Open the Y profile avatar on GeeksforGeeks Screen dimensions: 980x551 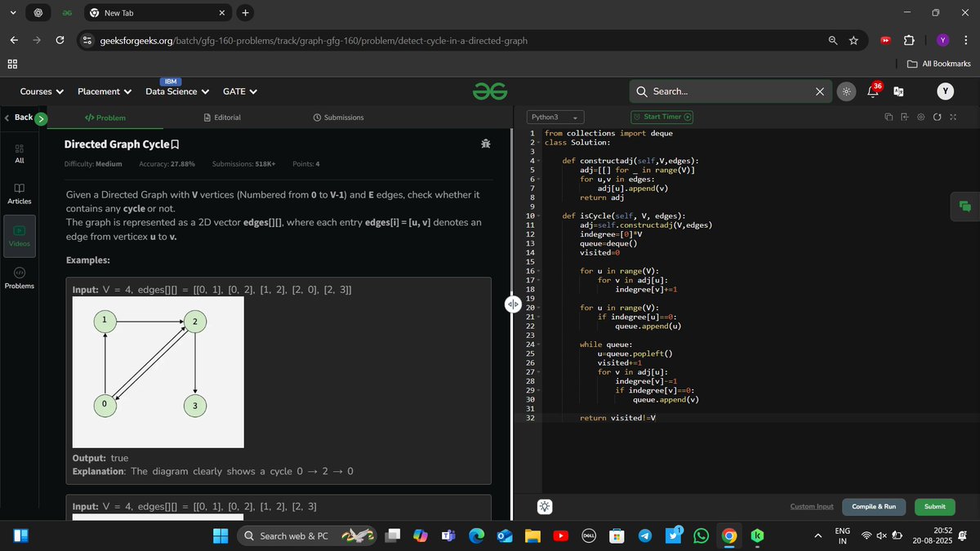point(946,91)
